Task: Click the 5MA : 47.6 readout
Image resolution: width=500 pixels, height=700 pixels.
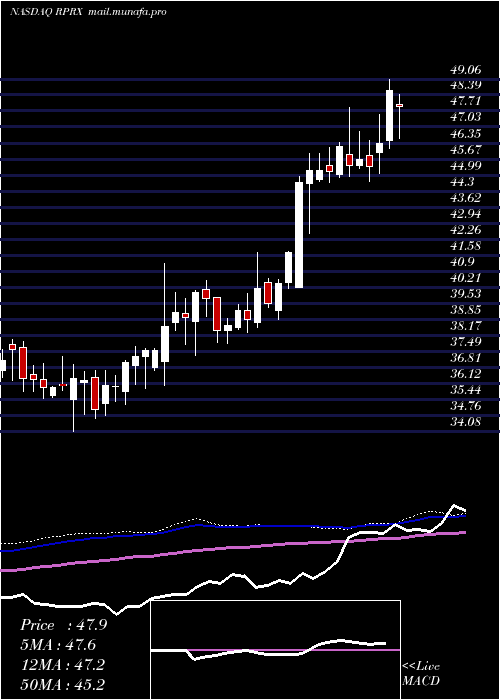Action: pyautogui.click(x=58, y=645)
